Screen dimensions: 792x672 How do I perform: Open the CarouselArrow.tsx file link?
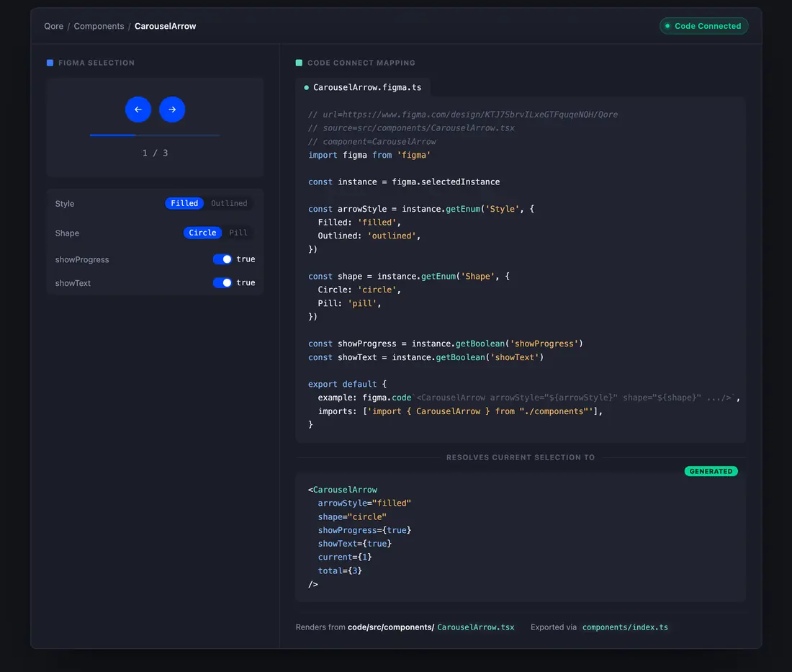(x=476, y=627)
